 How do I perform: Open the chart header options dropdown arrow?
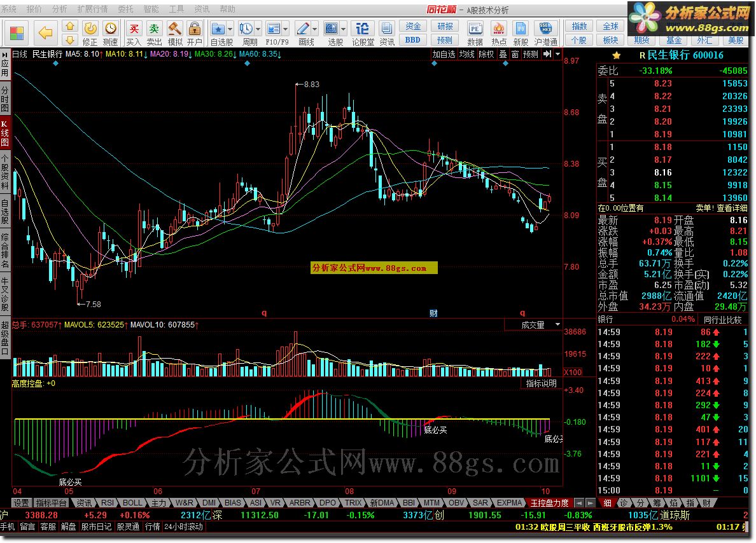(x=557, y=54)
